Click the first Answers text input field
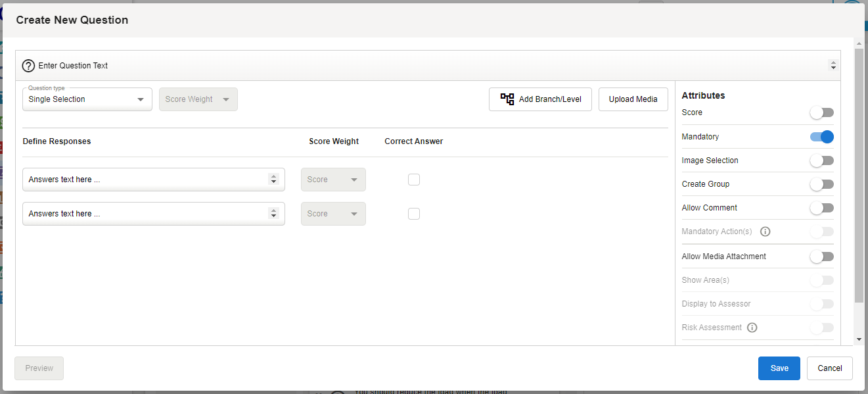This screenshot has height=394, width=868. pos(145,180)
